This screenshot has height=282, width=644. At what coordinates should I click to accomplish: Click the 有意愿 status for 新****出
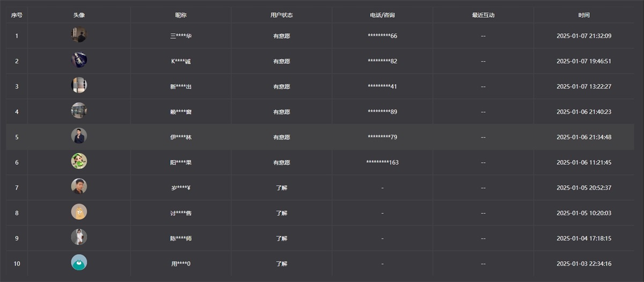click(282, 86)
